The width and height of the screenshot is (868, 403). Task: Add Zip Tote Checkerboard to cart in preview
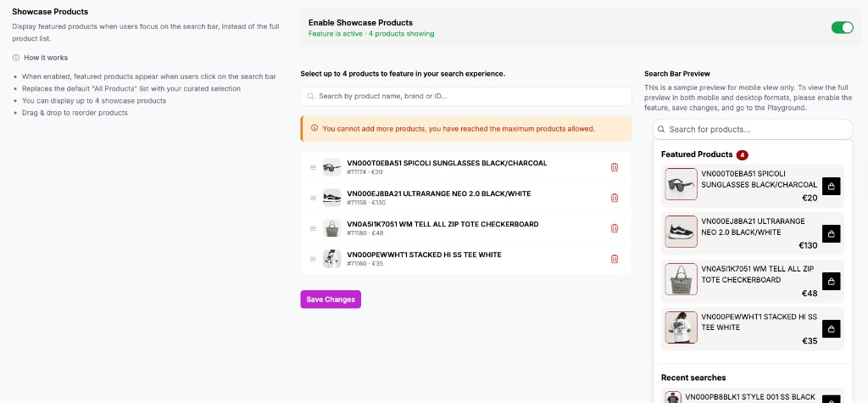(831, 282)
